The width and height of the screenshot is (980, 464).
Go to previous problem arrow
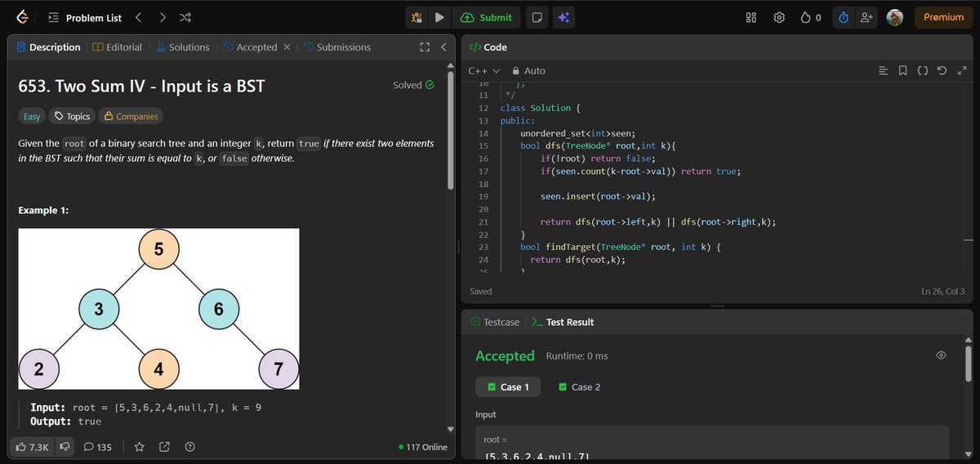[x=138, y=17]
